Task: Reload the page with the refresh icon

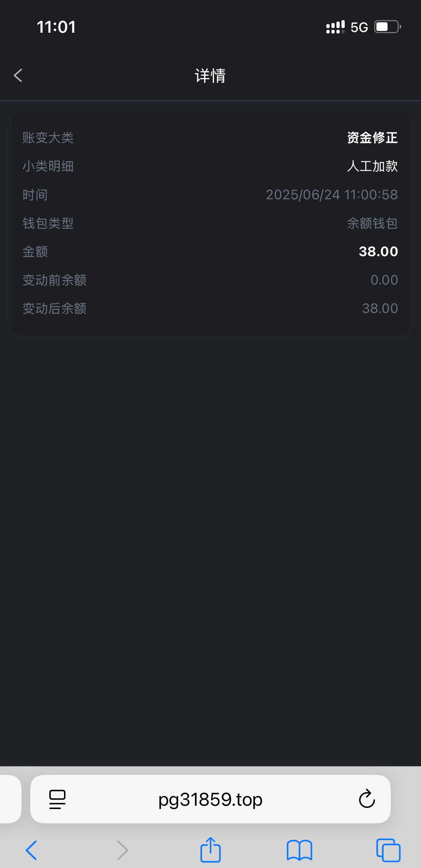Action: pyautogui.click(x=367, y=799)
